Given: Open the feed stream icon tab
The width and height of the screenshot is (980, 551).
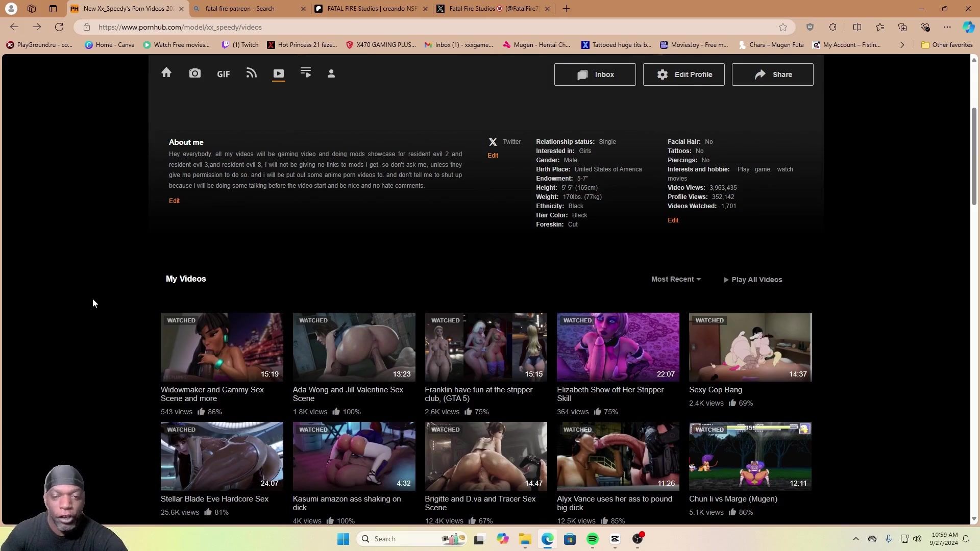Looking at the screenshot, I should coord(251,73).
